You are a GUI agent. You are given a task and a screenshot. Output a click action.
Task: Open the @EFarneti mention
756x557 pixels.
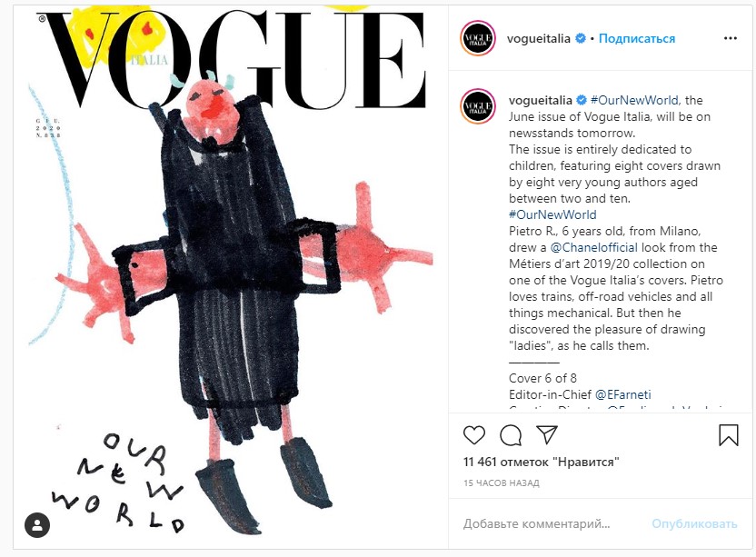click(623, 394)
